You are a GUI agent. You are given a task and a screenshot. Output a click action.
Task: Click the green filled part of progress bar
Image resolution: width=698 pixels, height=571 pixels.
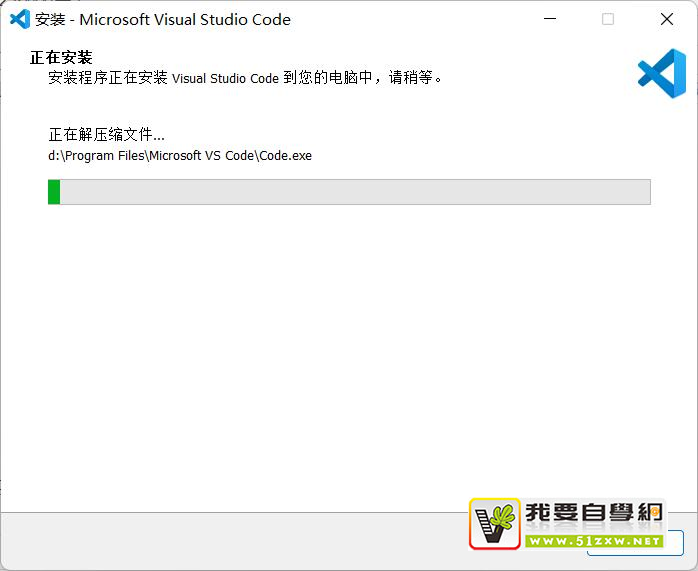[54, 192]
